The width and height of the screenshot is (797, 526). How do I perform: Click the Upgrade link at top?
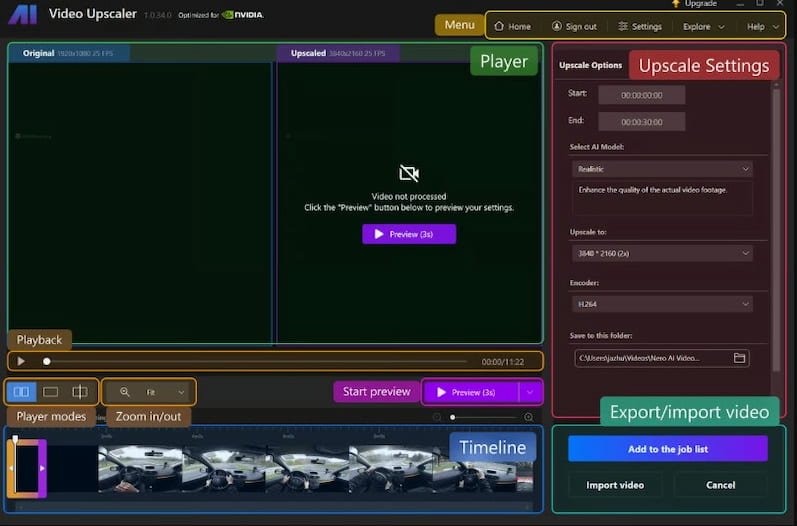tap(694, 4)
